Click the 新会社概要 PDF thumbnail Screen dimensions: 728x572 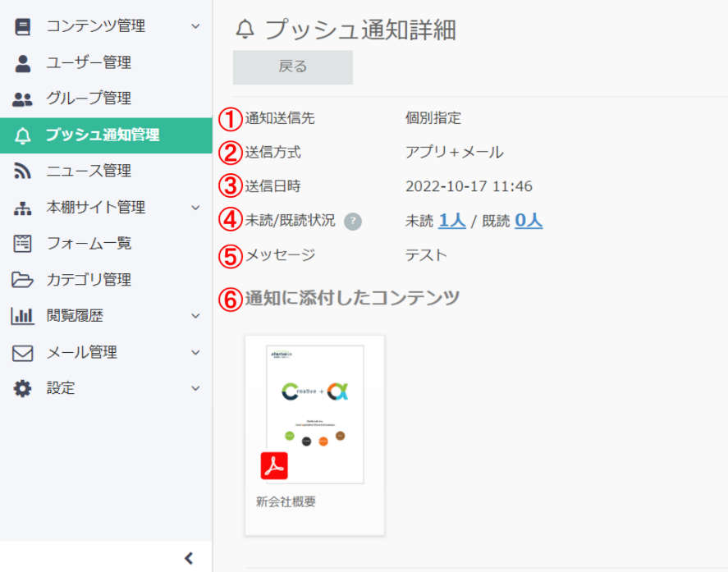pyautogui.click(x=314, y=414)
